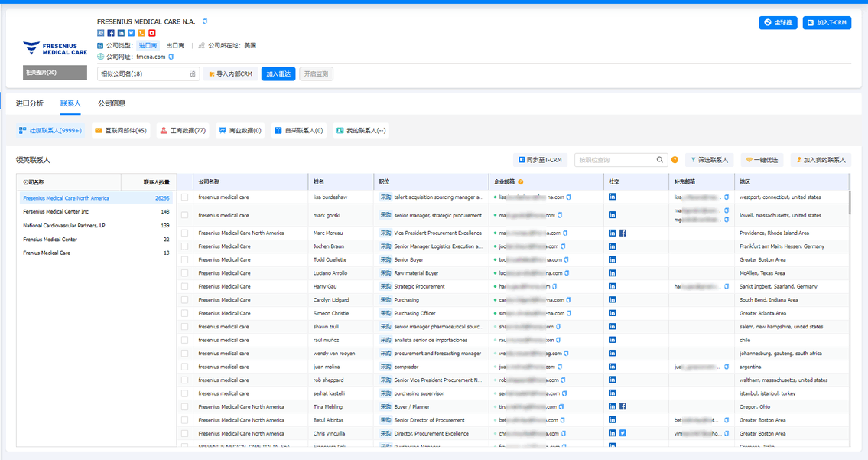Click the Twitter icon under company name

coord(132,33)
